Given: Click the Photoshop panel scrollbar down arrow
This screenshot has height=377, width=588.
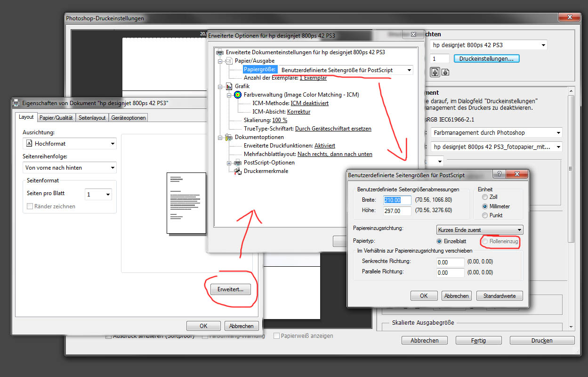Looking at the screenshot, I should click(x=572, y=327).
